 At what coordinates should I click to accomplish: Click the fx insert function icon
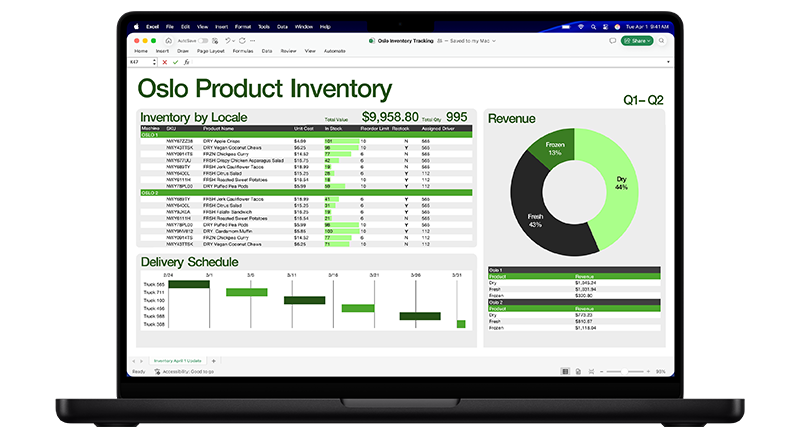(x=186, y=62)
